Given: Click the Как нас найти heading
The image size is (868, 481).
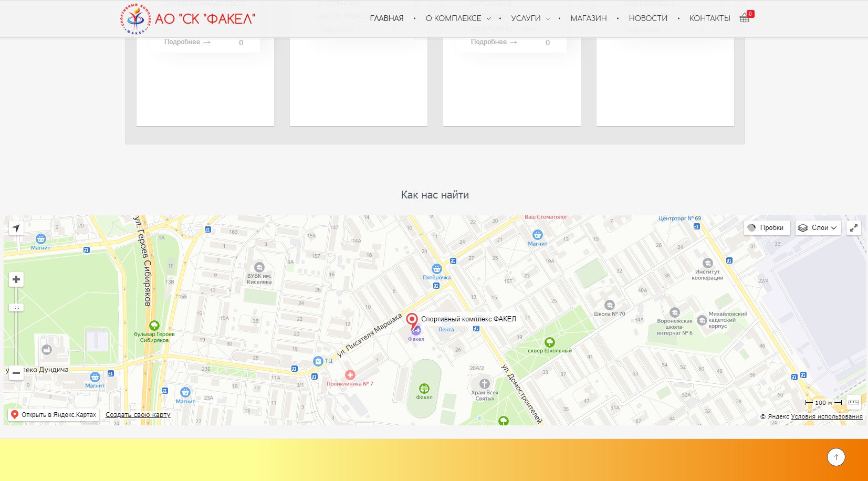Looking at the screenshot, I should (435, 195).
